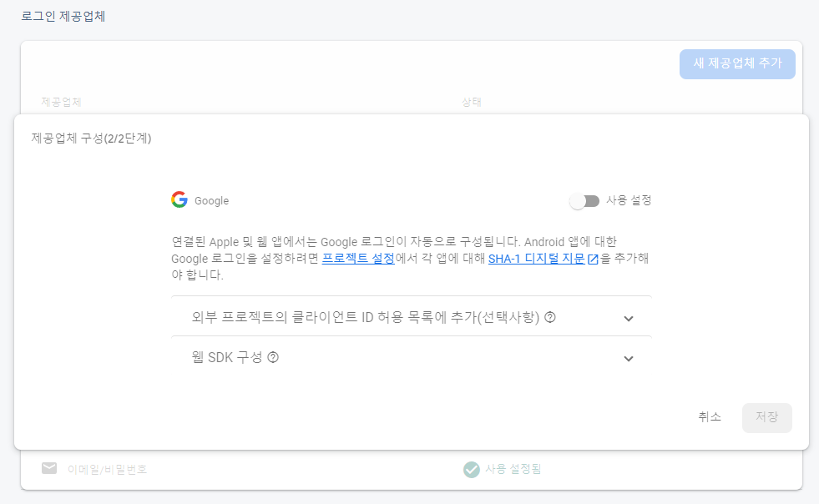Click the 제공업체 구성(2/2단계) heading
Screen dimensions: 819x504
[x=91, y=139]
